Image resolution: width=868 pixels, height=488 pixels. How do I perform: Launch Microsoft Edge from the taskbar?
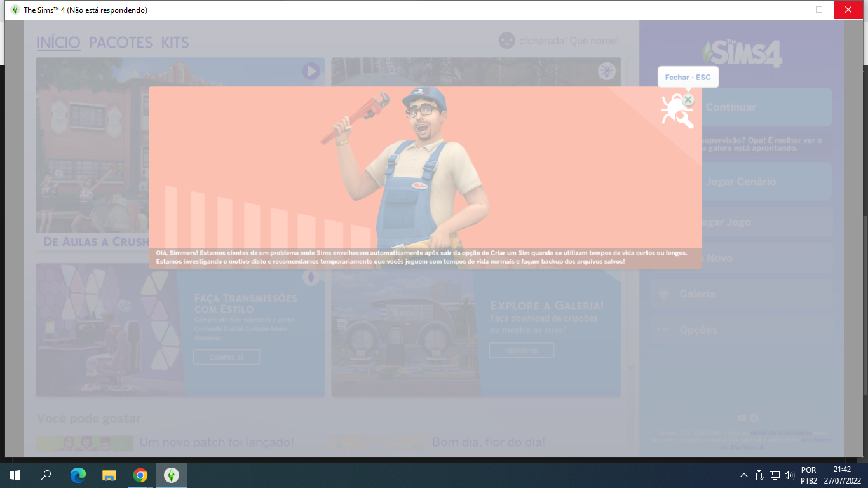click(x=78, y=475)
